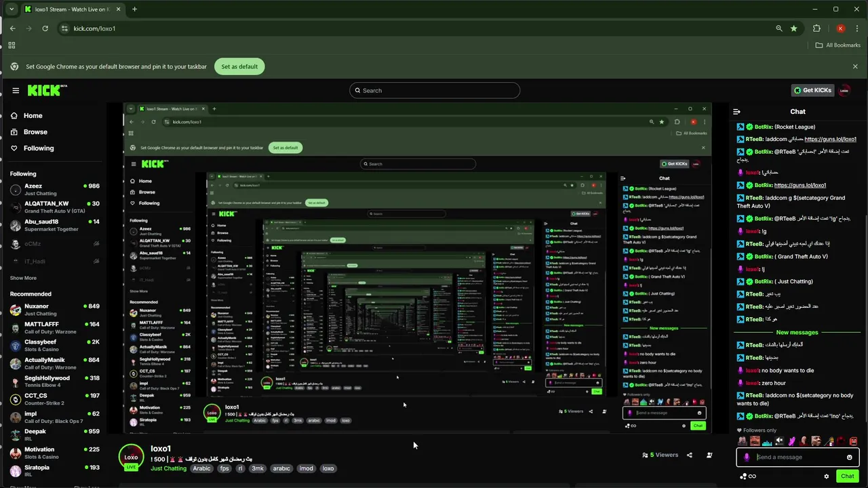The height and width of the screenshot is (488, 868).
Task: Select the teal equalizer bars emote
Action: (x=767, y=442)
